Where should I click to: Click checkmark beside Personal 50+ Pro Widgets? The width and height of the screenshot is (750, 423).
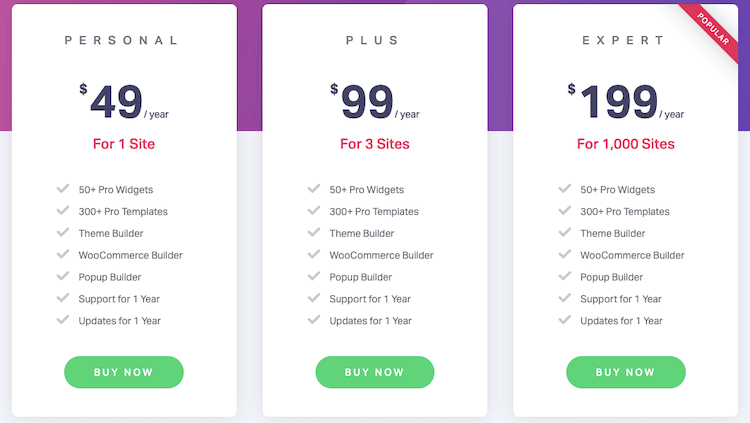pos(63,189)
